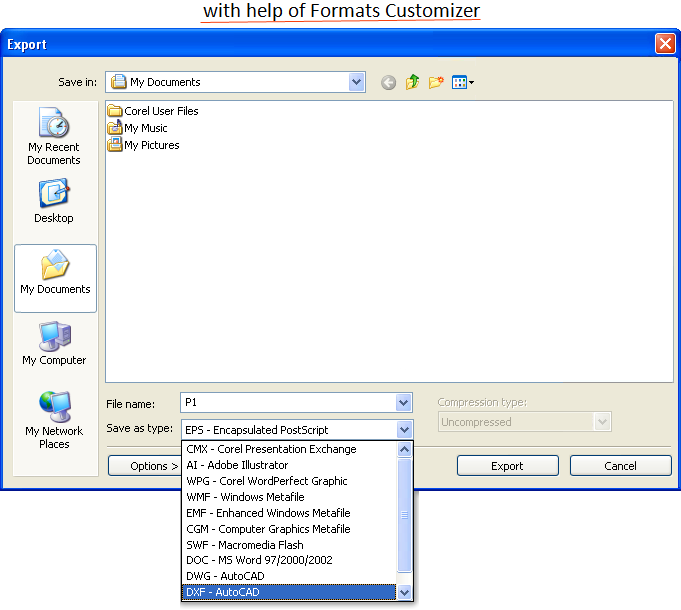Click the Export button
681x610 pixels.
pyautogui.click(x=507, y=466)
